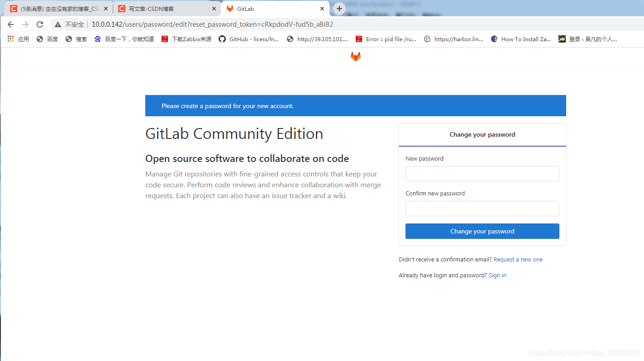
Task: Follow the Request a new one link
Action: point(518,260)
